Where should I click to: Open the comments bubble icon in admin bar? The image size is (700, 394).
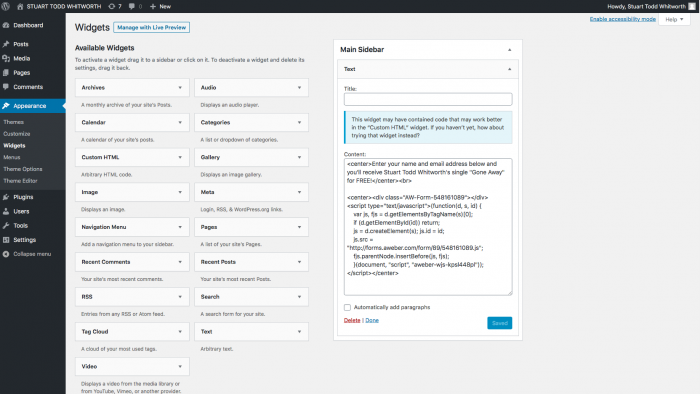(132, 6)
